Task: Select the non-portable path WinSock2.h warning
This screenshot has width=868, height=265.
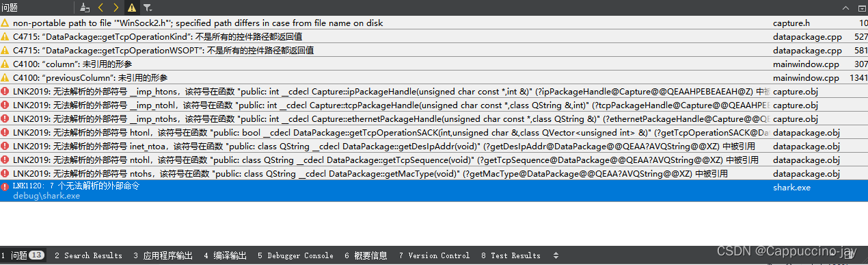Action: [434, 23]
